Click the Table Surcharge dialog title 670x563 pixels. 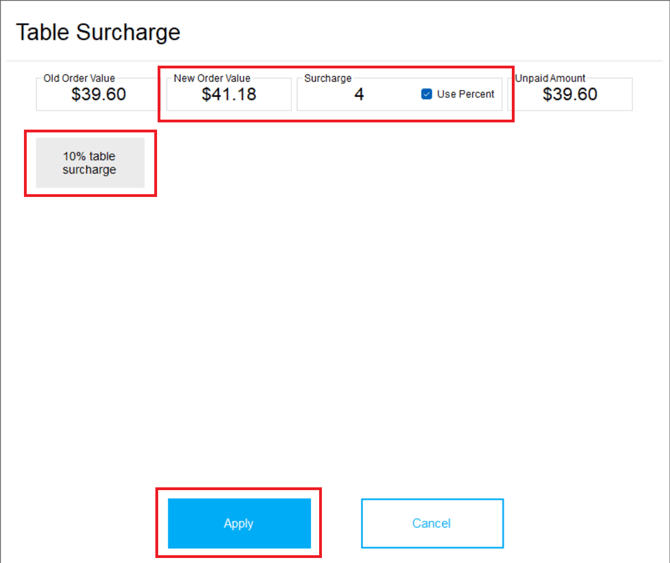pyautogui.click(x=98, y=32)
